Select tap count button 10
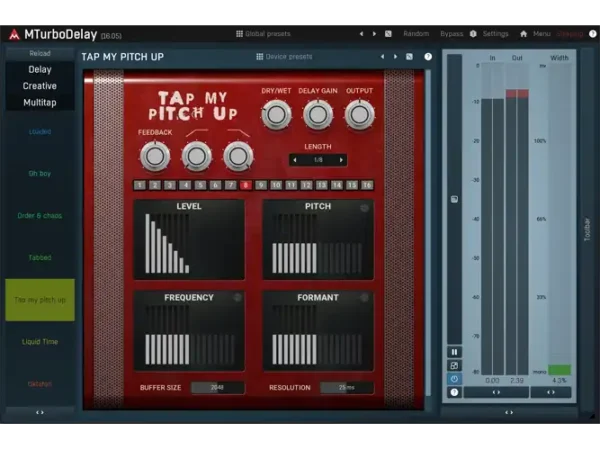This screenshot has height=450, width=600. coord(276,185)
